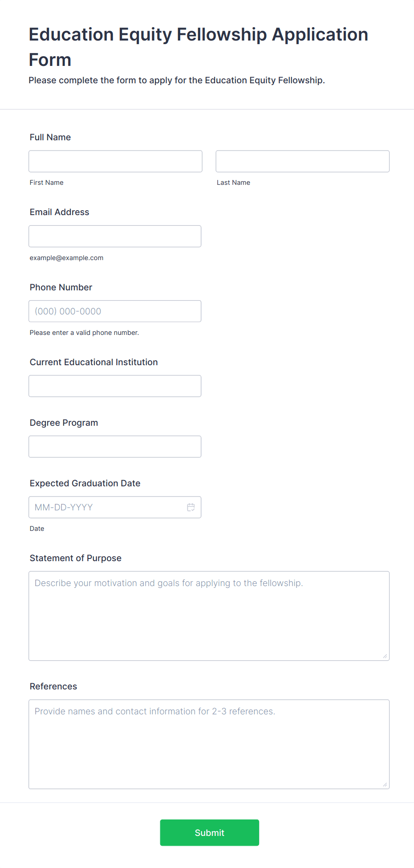This screenshot has width=414, height=868.
Task: Grab the Statement of Purpose resize handle
Action: (385, 656)
